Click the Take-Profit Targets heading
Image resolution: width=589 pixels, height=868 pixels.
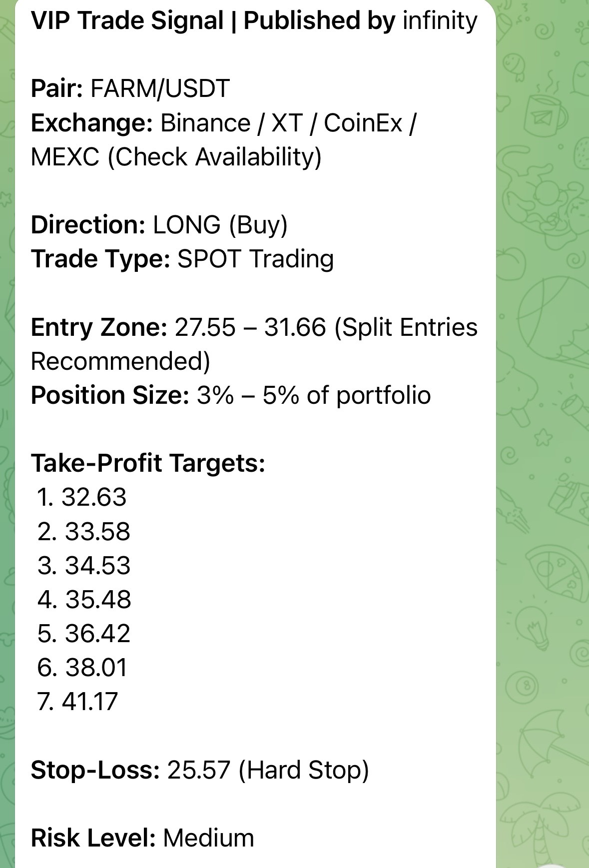pyautogui.click(x=148, y=463)
